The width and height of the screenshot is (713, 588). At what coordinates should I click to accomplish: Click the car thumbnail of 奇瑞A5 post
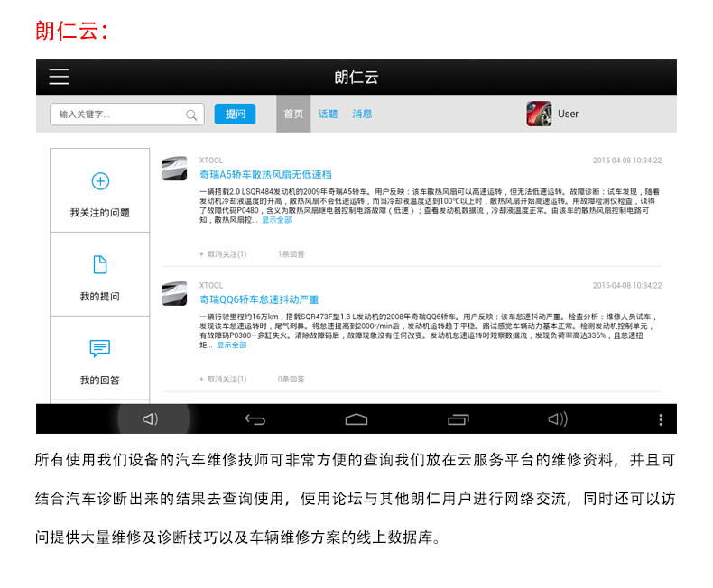click(x=174, y=168)
